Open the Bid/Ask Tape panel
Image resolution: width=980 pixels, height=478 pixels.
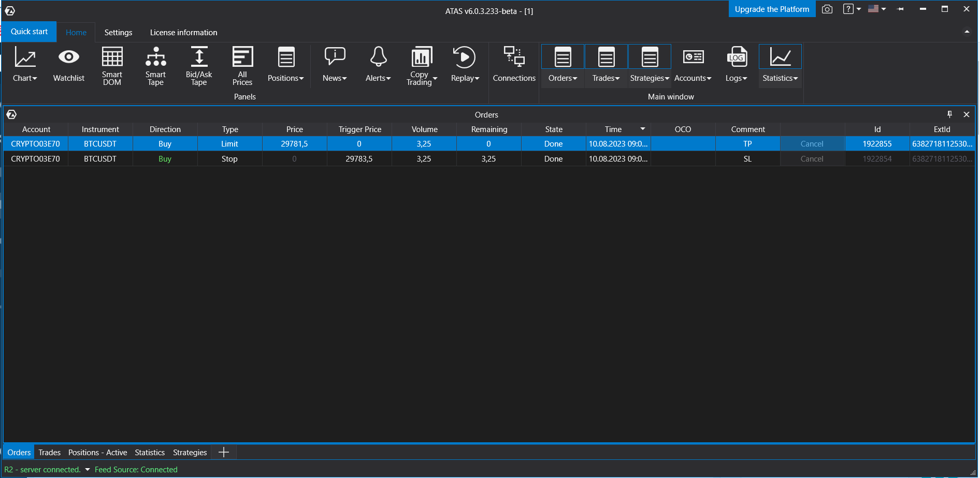point(199,65)
